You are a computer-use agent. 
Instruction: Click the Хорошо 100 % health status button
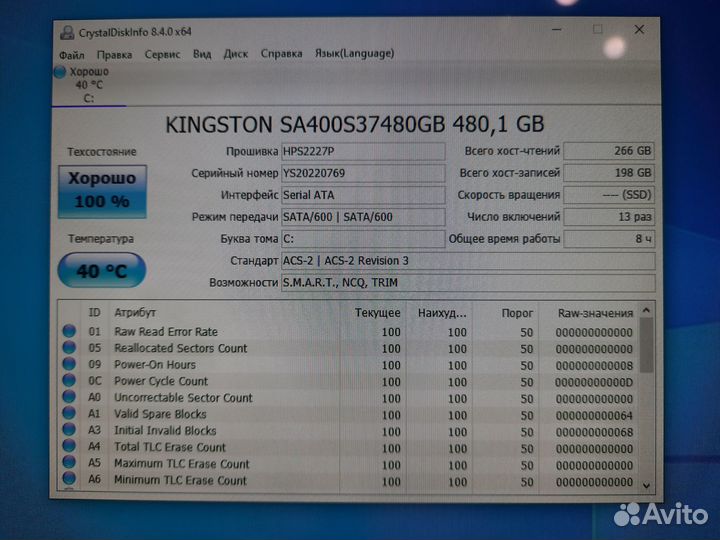pos(102,191)
